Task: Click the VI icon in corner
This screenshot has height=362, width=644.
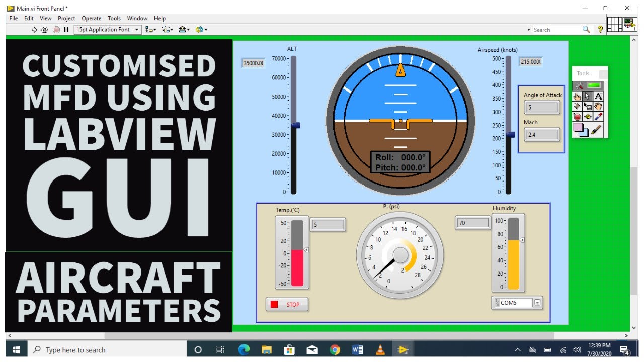Action: pyautogui.click(x=630, y=24)
